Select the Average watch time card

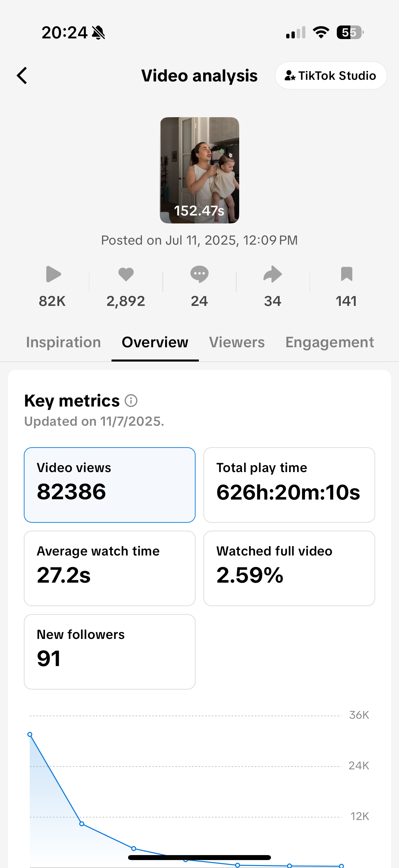point(110,568)
